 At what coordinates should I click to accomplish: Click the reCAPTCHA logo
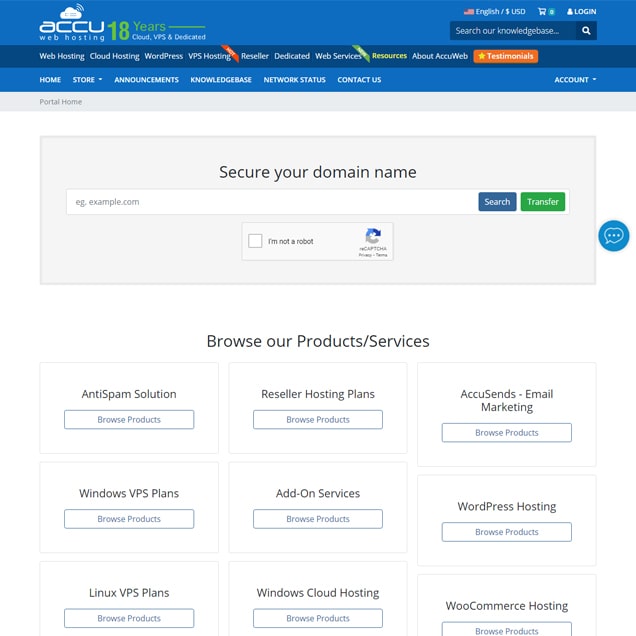[373, 236]
